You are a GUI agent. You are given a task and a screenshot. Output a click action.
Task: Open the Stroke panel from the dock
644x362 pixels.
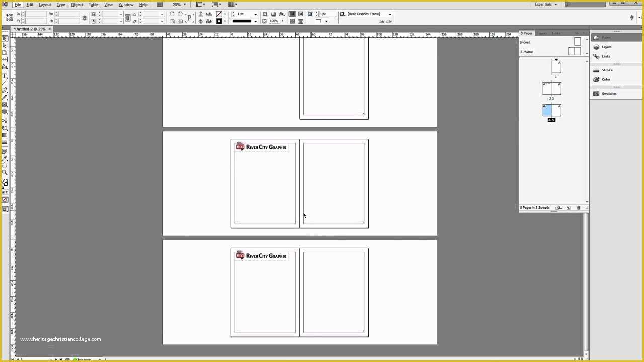[x=607, y=70]
